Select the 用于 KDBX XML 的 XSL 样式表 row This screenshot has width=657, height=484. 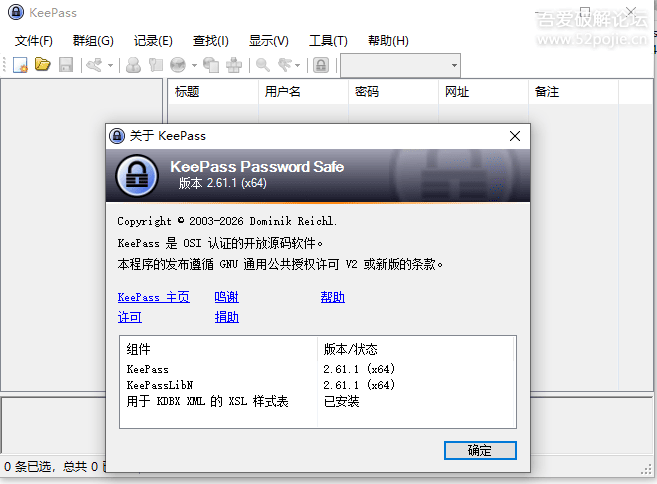(x=318, y=401)
